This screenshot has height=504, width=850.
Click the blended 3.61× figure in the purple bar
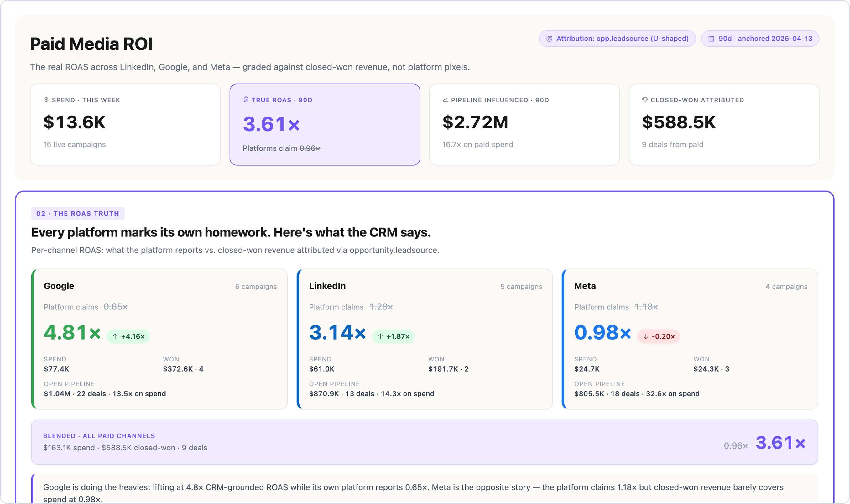coord(780,443)
